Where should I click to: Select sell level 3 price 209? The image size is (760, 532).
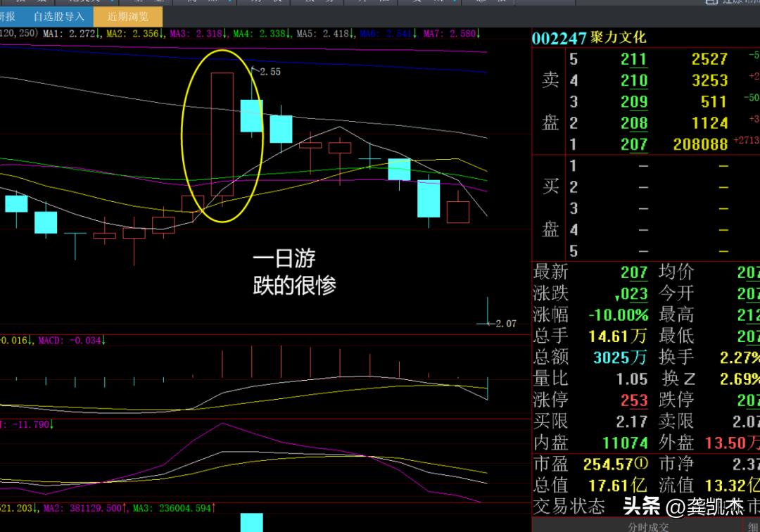(x=633, y=102)
